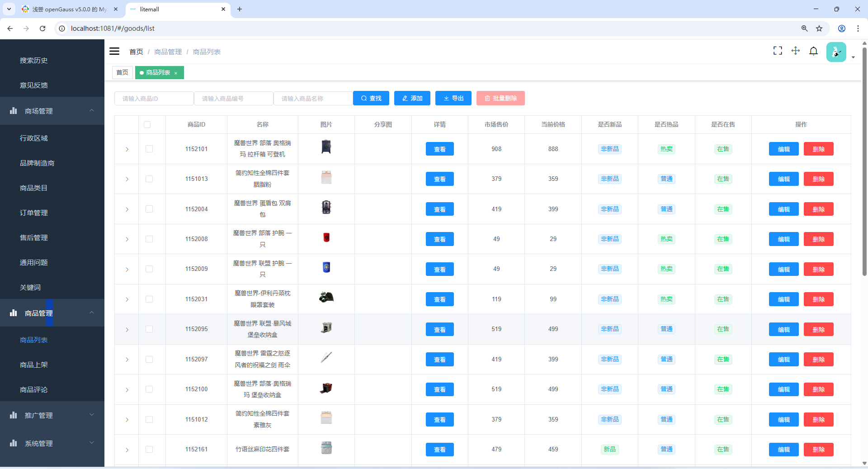868x469 pixels.
Task: Toggle the hamburger sidebar collapse icon
Action: [114, 52]
